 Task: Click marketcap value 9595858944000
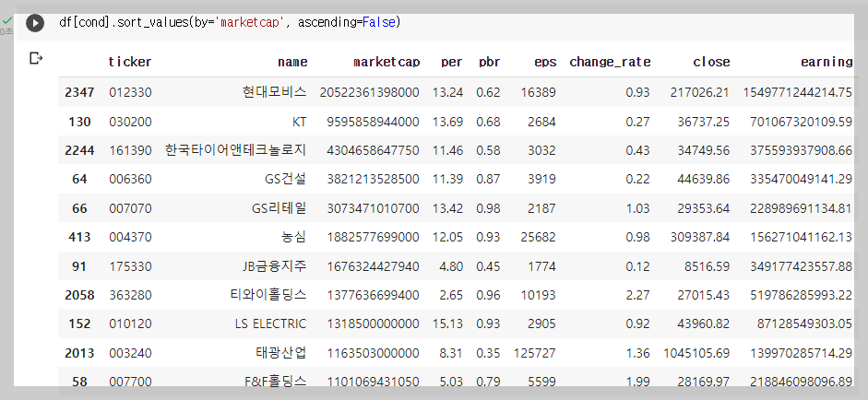click(373, 122)
